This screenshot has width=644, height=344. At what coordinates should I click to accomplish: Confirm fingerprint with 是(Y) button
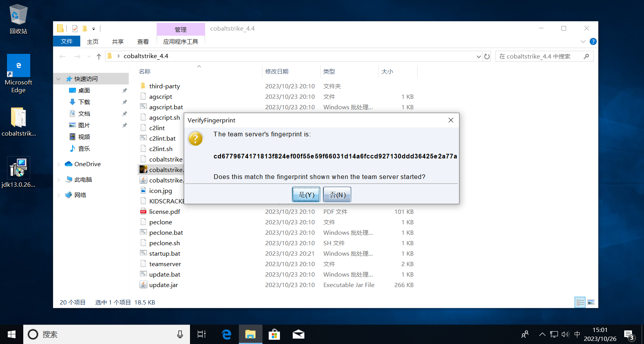306,194
